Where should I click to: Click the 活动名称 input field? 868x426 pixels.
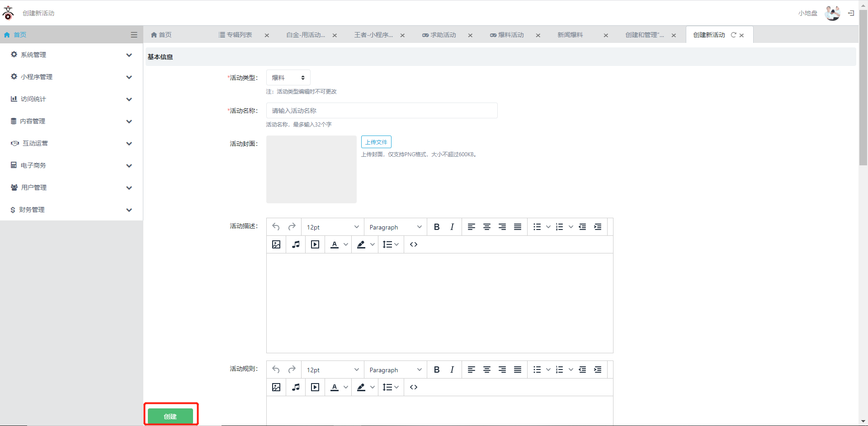point(382,111)
